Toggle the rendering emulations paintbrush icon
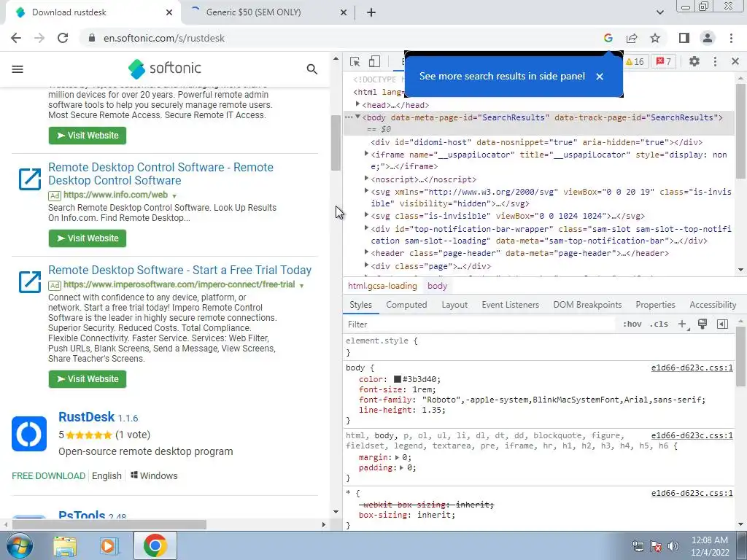Screen dimensions: 747x560 (x=703, y=324)
